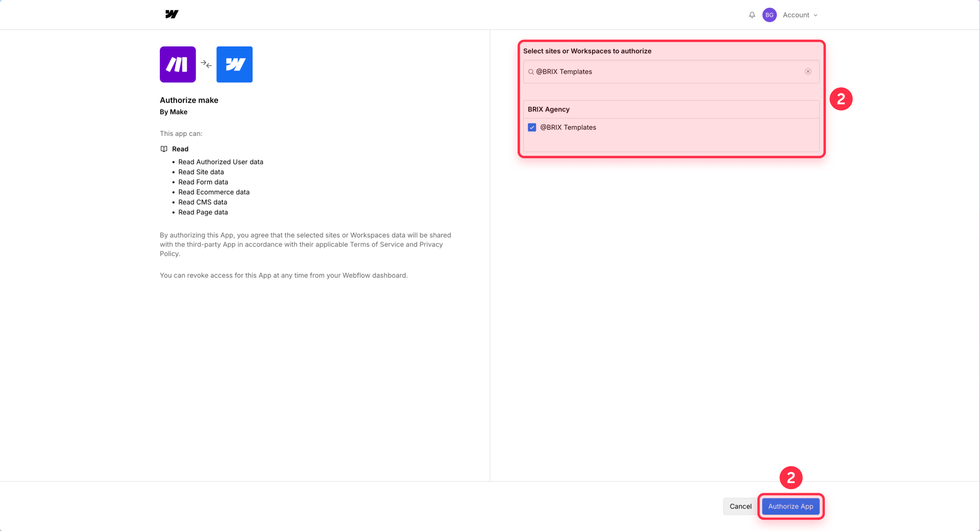Click Select sites or Workspaces label
Screen dimensions: 980x531
[x=587, y=51]
